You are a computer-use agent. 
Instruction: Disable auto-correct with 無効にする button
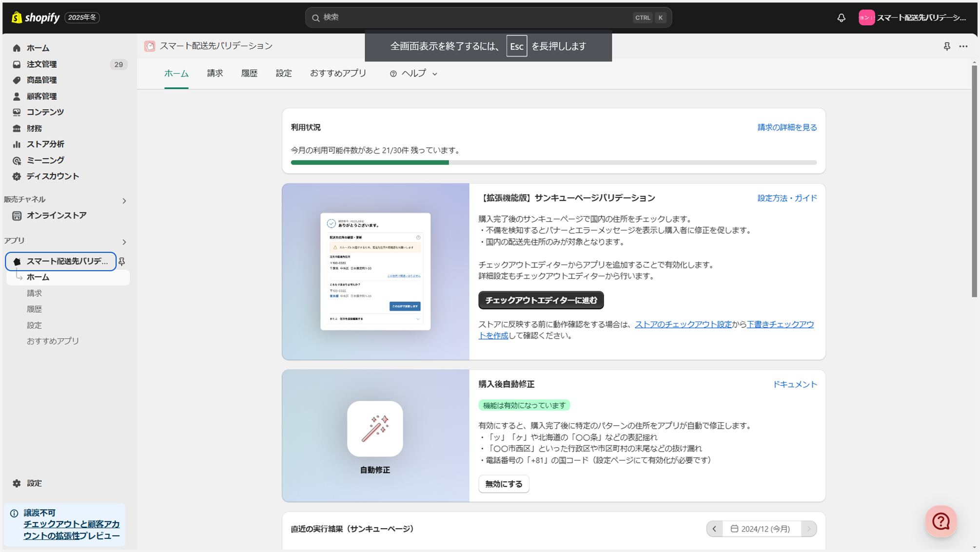point(504,484)
